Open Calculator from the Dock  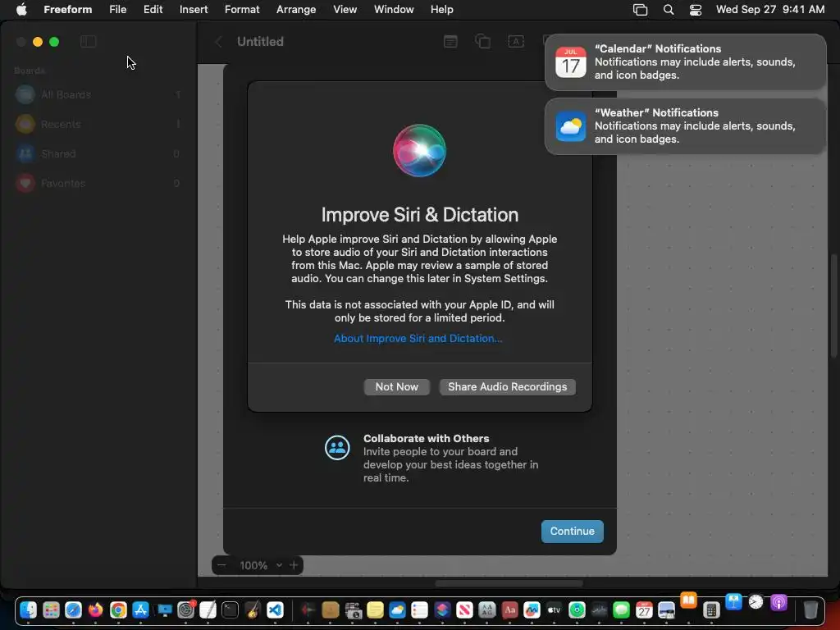click(711, 610)
